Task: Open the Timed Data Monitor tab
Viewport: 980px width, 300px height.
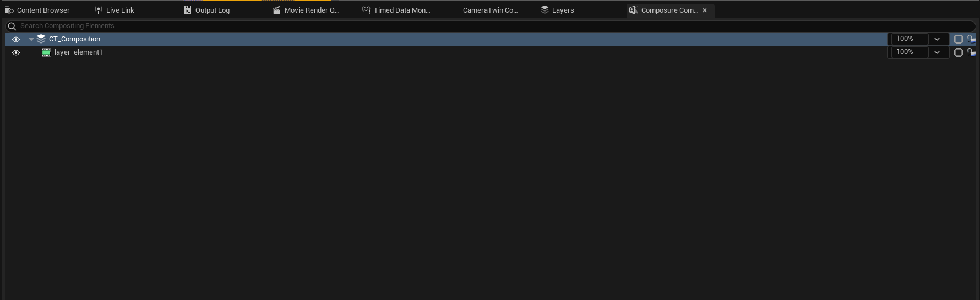Action: [401, 10]
